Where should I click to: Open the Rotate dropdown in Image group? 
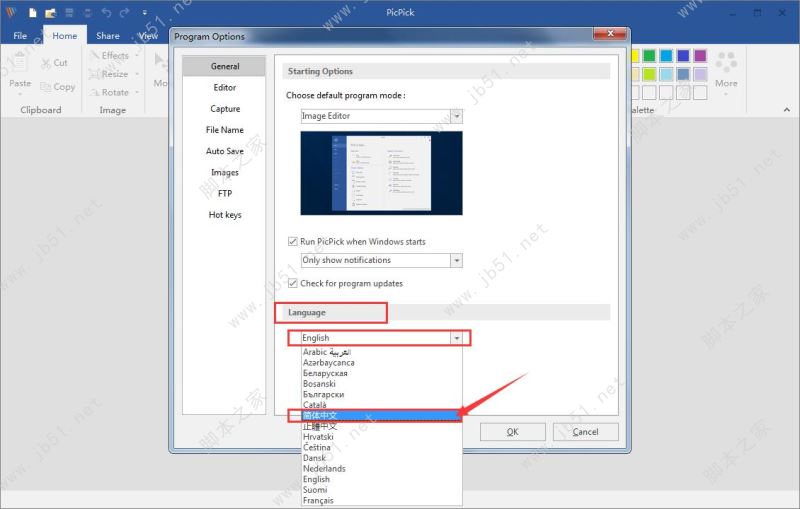click(x=114, y=92)
